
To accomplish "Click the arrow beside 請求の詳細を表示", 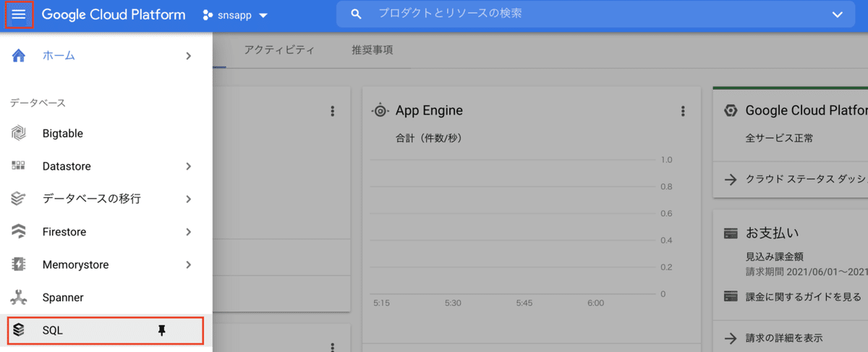I will pyautogui.click(x=731, y=338).
